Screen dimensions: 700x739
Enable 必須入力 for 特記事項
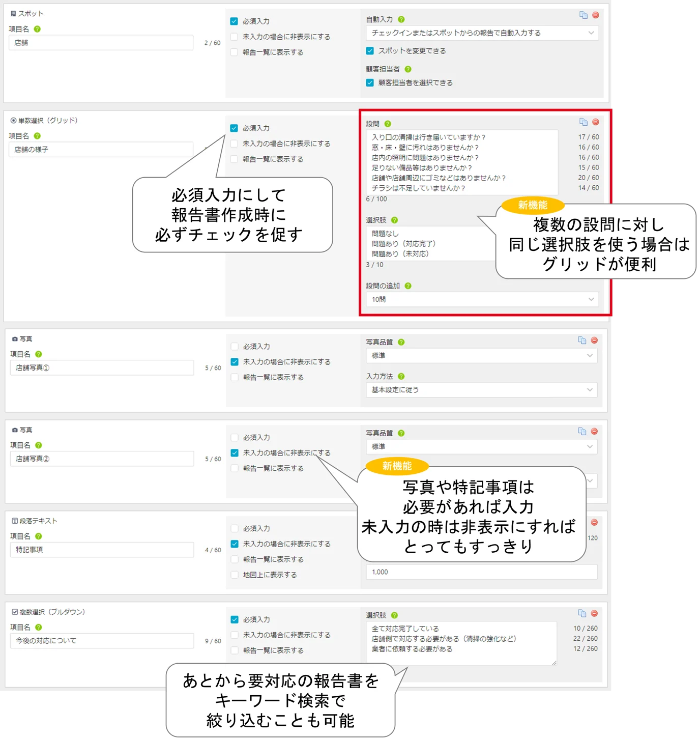(235, 529)
